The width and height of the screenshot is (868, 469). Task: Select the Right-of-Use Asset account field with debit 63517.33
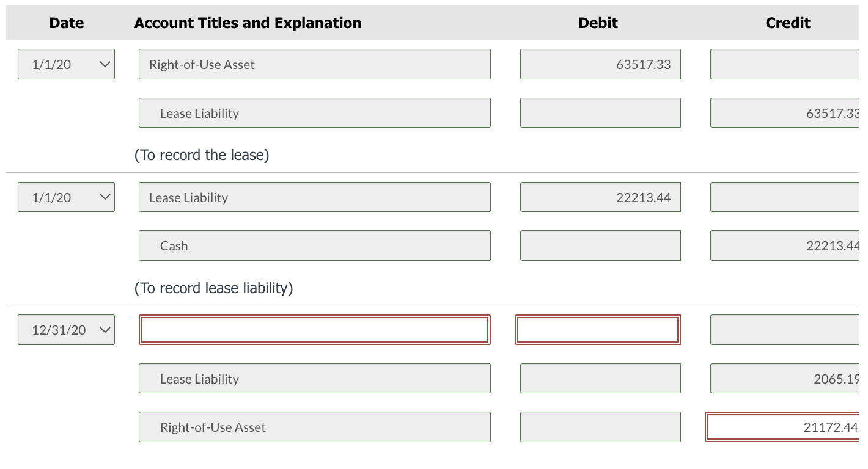(315, 64)
